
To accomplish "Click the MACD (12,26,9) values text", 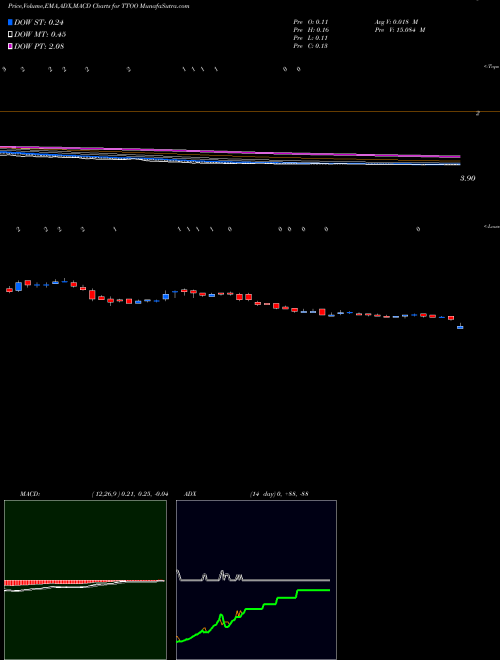I will point(130,494).
